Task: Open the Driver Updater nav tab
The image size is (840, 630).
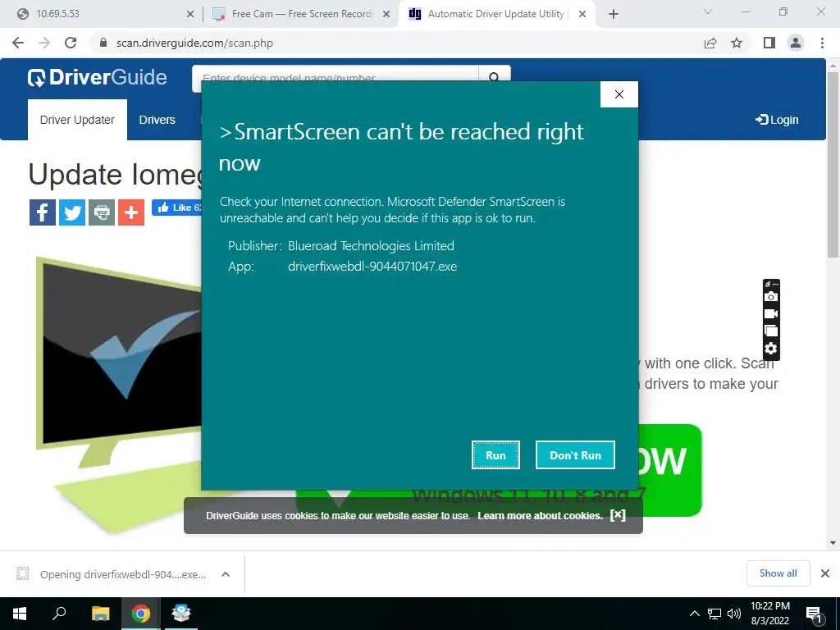Action: coord(77,120)
